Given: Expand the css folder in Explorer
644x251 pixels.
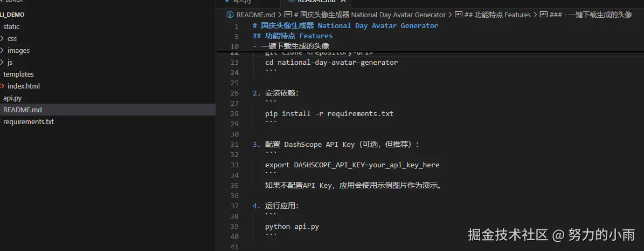Looking at the screenshot, I should point(12,39).
